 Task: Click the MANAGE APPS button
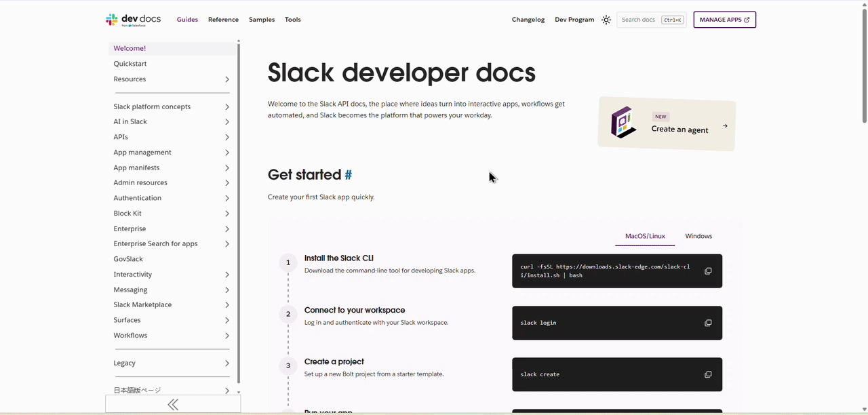pos(724,20)
